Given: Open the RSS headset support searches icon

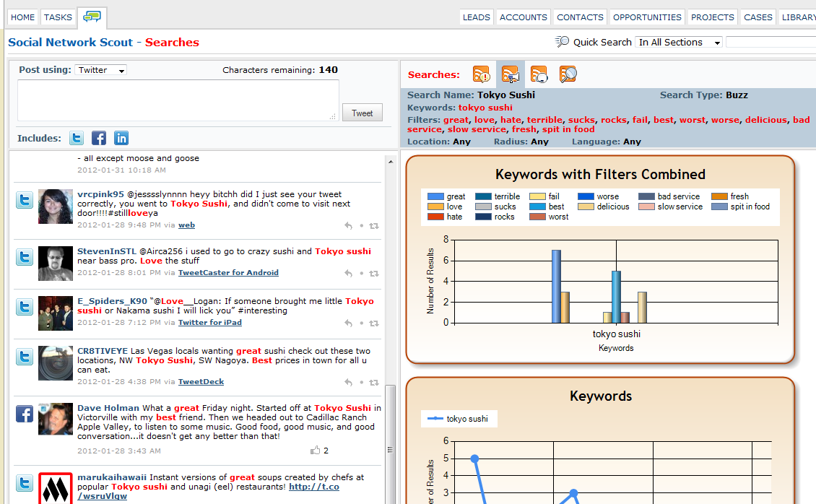Looking at the screenshot, I should 539,74.
